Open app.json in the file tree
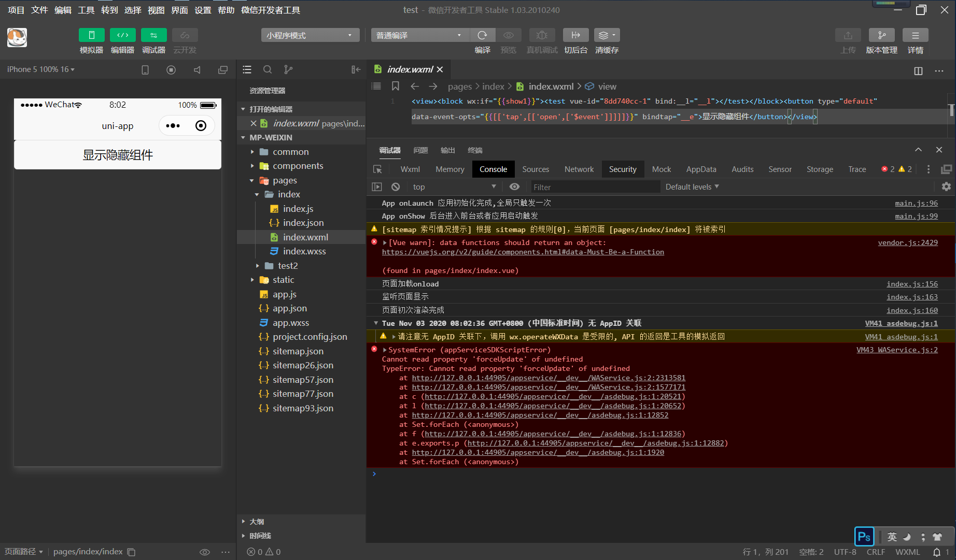The image size is (956, 560). click(x=289, y=308)
